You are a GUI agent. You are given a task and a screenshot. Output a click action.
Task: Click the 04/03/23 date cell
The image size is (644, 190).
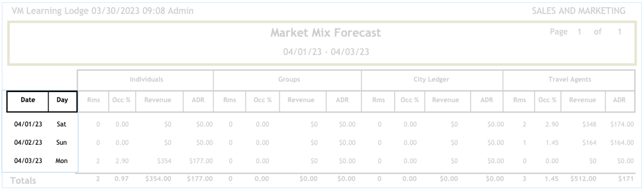28,161
